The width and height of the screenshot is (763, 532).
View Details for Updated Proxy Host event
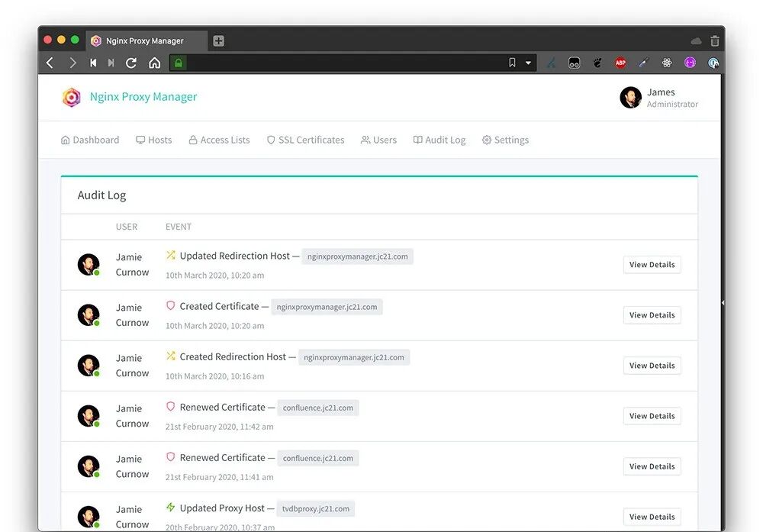pyautogui.click(x=652, y=517)
